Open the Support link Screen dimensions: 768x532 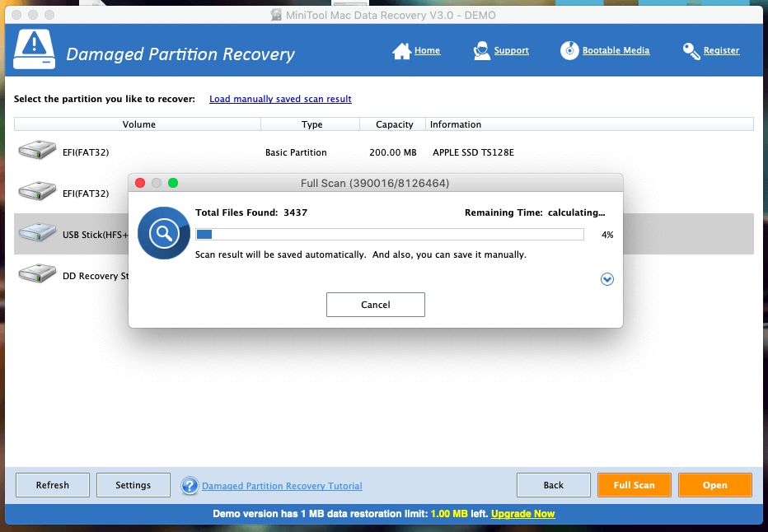click(512, 50)
